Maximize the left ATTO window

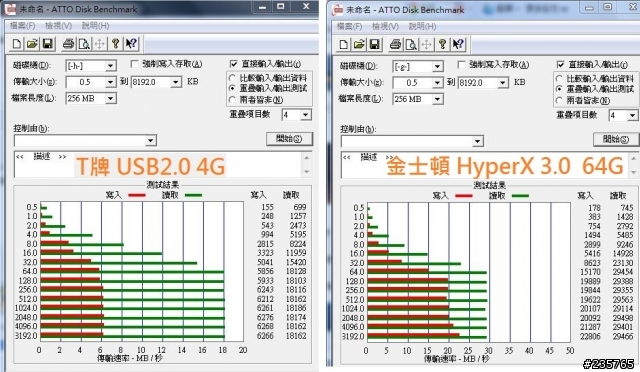pyautogui.click(x=281, y=7)
